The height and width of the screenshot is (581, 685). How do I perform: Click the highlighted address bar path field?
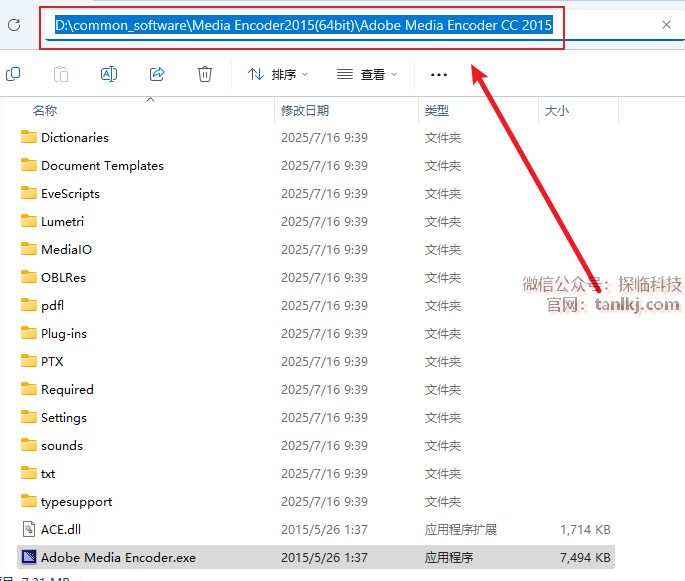[303, 26]
